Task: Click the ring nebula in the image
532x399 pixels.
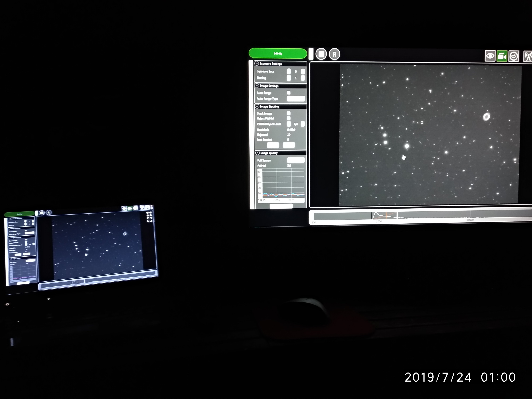Action: click(x=487, y=117)
